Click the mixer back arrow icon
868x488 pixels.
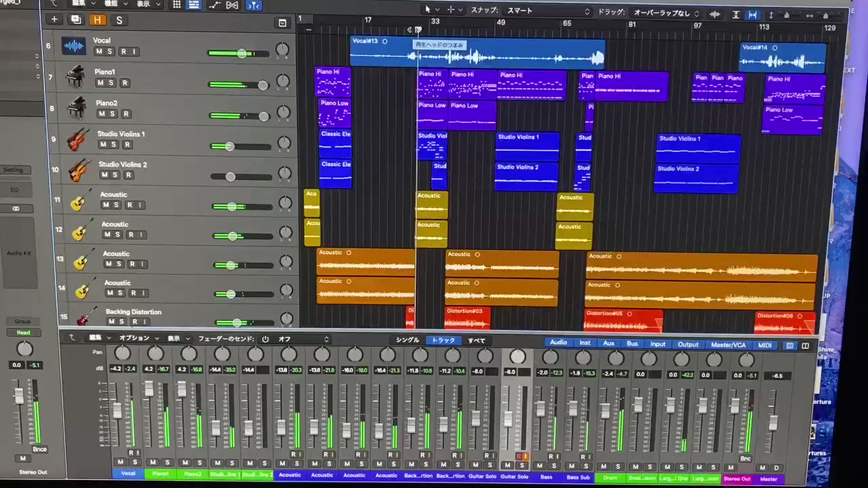click(71, 338)
